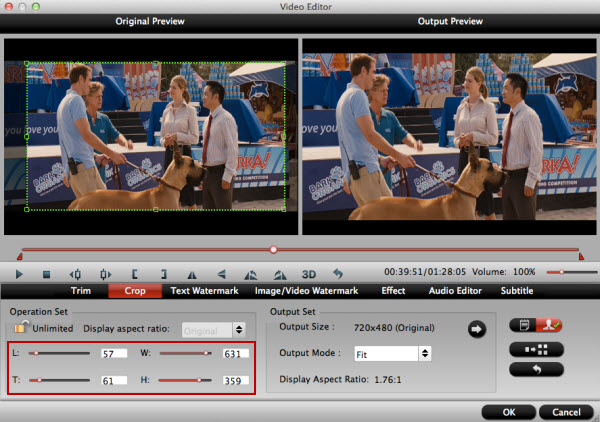Open the Audio Editor tab
Image resolution: width=600 pixels, height=422 pixels.
tap(455, 291)
